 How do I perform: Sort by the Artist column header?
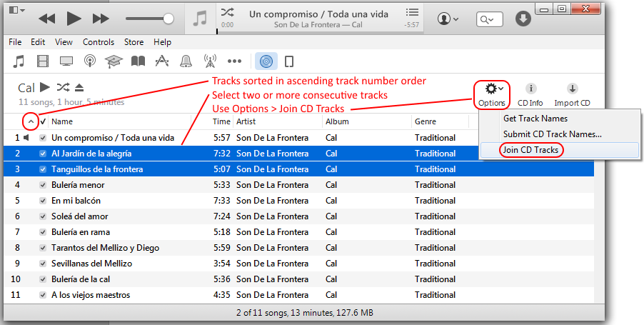tap(246, 121)
